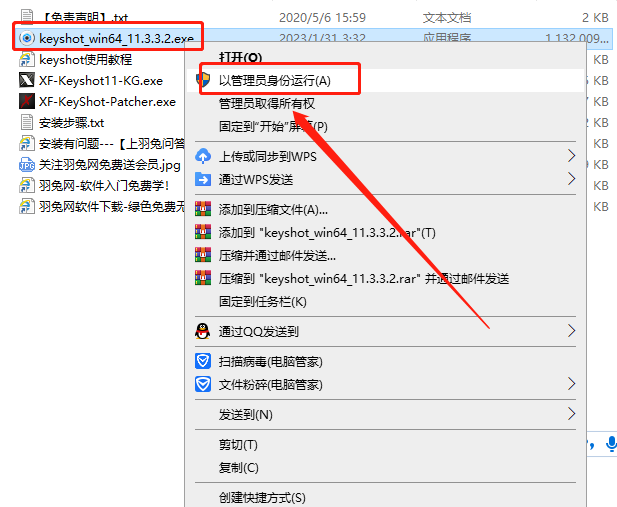Click the XF-KeyShot-Patcher.exe icon
Image resolution: width=617 pixels, height=507 pixels.
click(26, 101)
